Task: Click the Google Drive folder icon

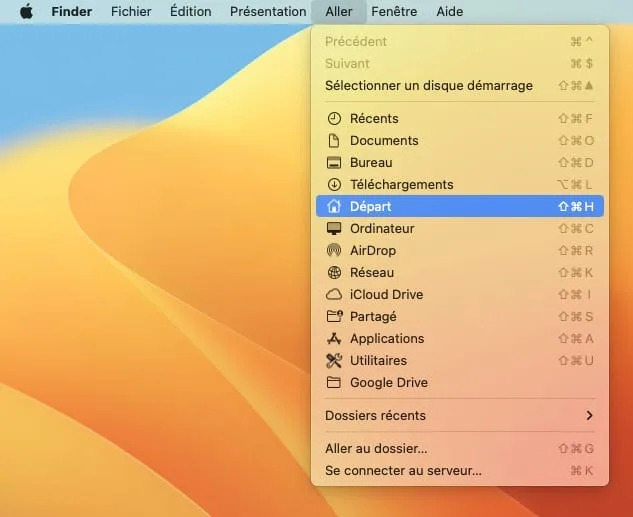Action: point(334,382)
